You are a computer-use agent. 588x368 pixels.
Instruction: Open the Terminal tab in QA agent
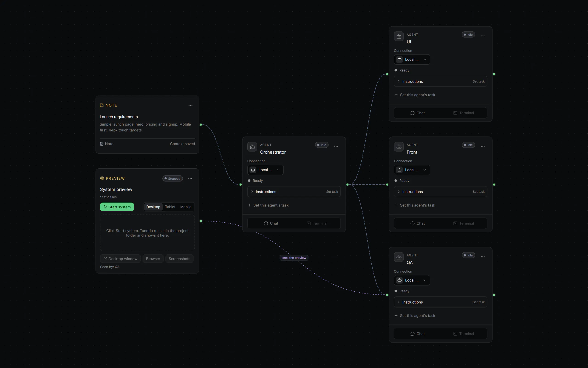coord(464,334)
